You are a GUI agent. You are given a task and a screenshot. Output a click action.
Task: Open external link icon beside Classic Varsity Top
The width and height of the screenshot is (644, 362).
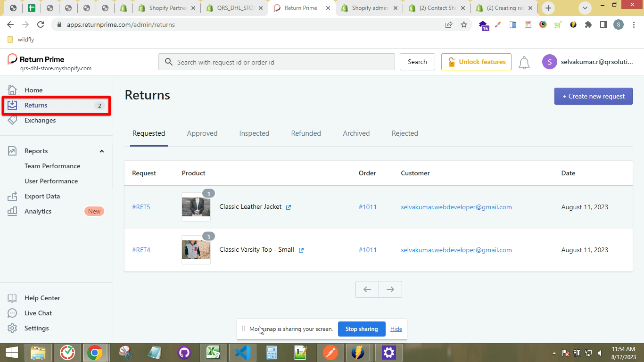point(301,250)
